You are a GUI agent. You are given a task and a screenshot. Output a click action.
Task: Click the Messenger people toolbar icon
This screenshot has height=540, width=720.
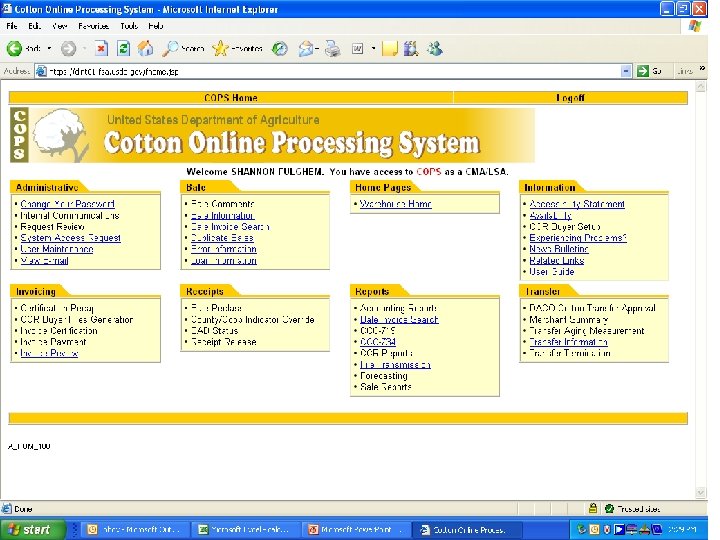[434, 48]
